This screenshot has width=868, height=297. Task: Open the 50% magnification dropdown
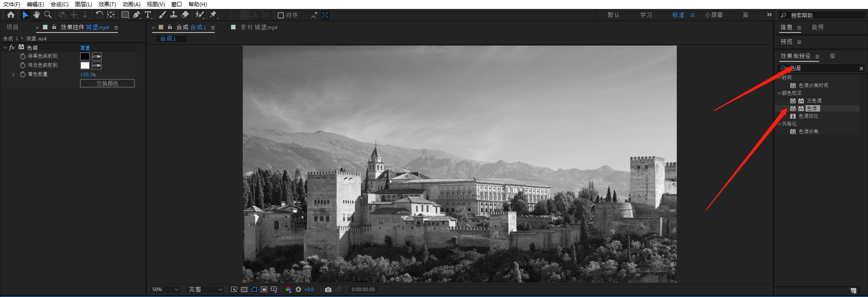coord(165,289)
